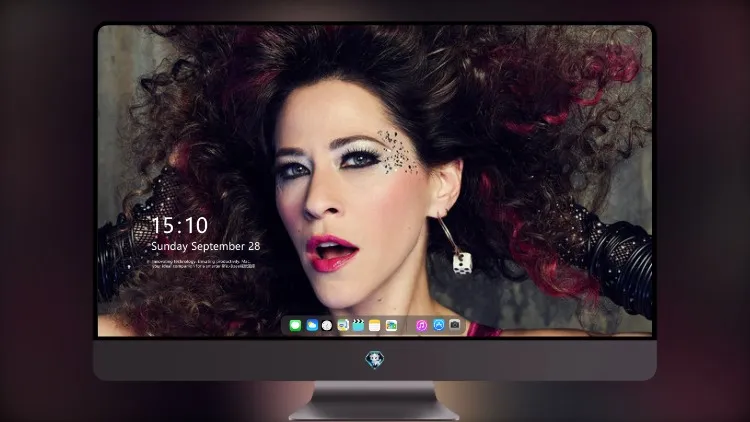Open the yellow Notes app in the dock
The image size is (750, 422).
pos(375,326)
